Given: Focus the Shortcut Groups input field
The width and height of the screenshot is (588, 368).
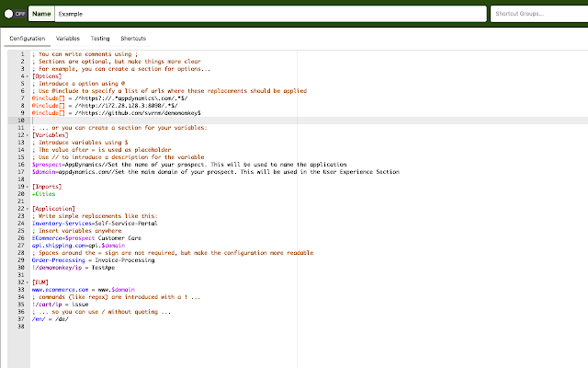Looking at the screenshot, I should pos(539,14).
